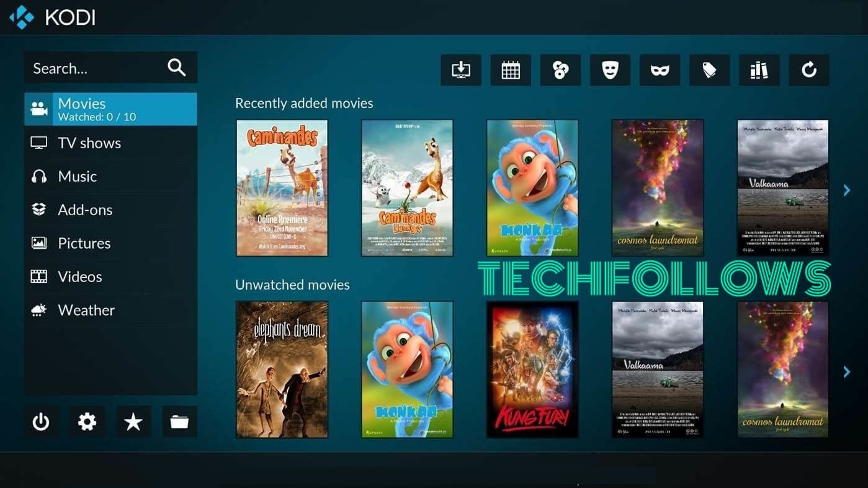868x488 pixels.
Task: Select the TV shows menu label
Action: pos(89,143)
